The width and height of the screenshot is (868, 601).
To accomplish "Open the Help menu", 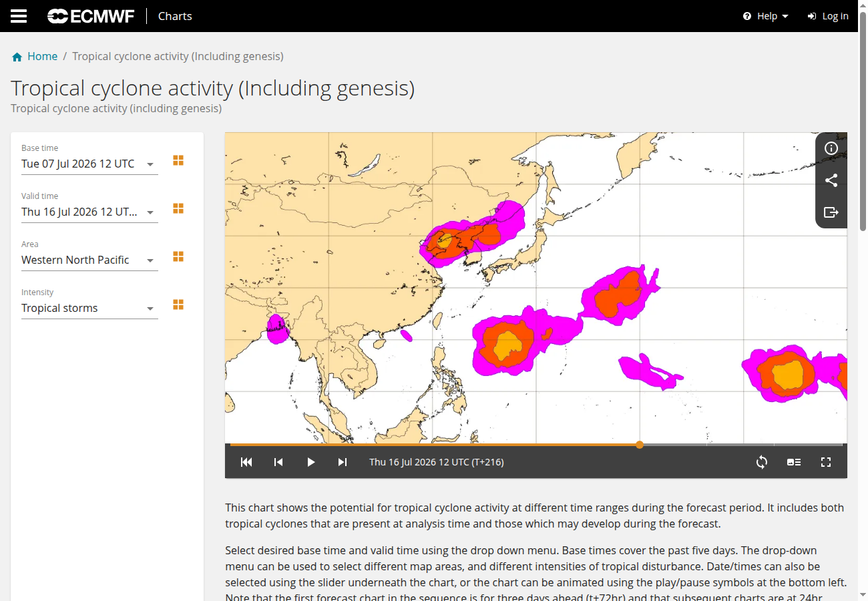I will [x=766, y=16].
